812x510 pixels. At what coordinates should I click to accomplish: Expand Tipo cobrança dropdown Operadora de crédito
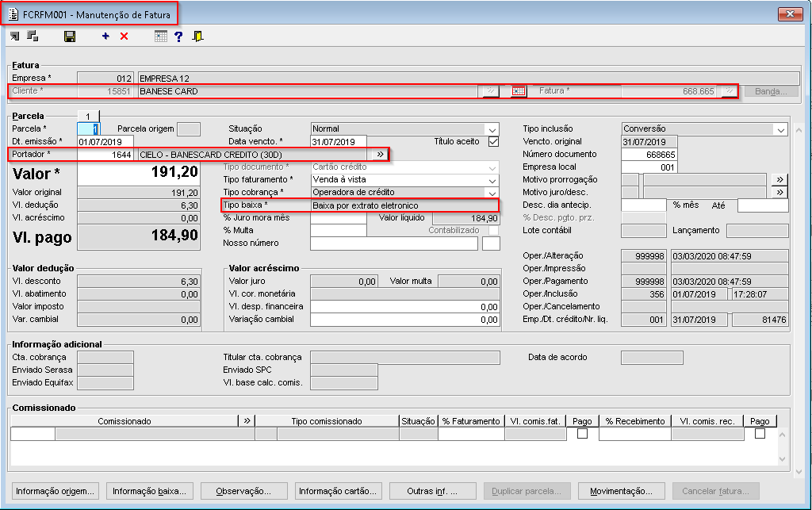coord(492,193)
